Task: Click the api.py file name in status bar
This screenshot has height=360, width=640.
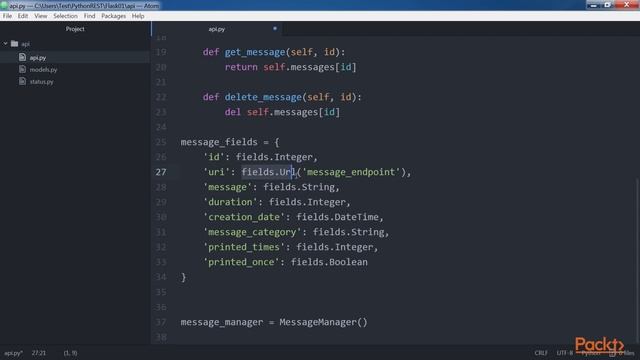Action: click(x=13, y=353)
